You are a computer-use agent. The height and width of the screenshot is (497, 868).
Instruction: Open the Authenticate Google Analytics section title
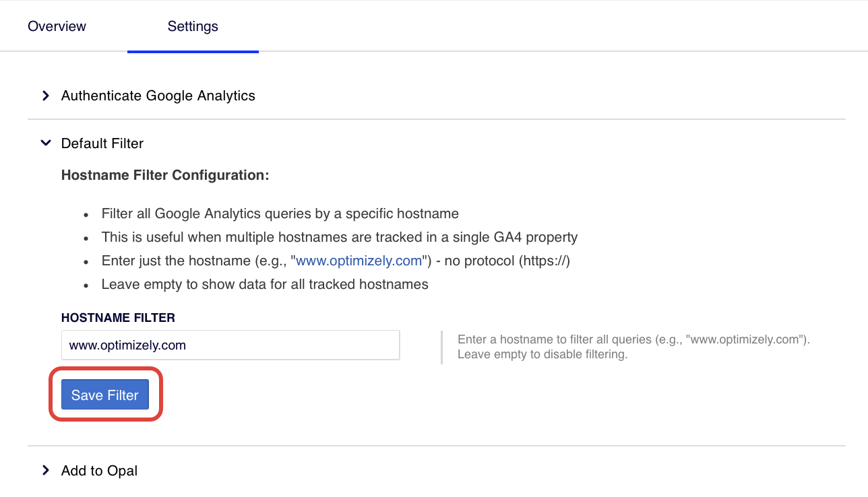coord(158,96)
